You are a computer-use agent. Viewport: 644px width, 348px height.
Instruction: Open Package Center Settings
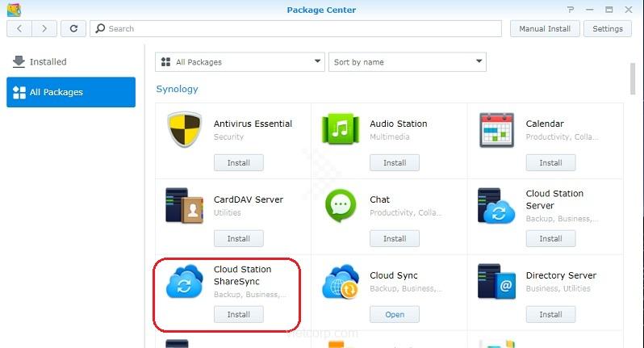tap(608, 28)
